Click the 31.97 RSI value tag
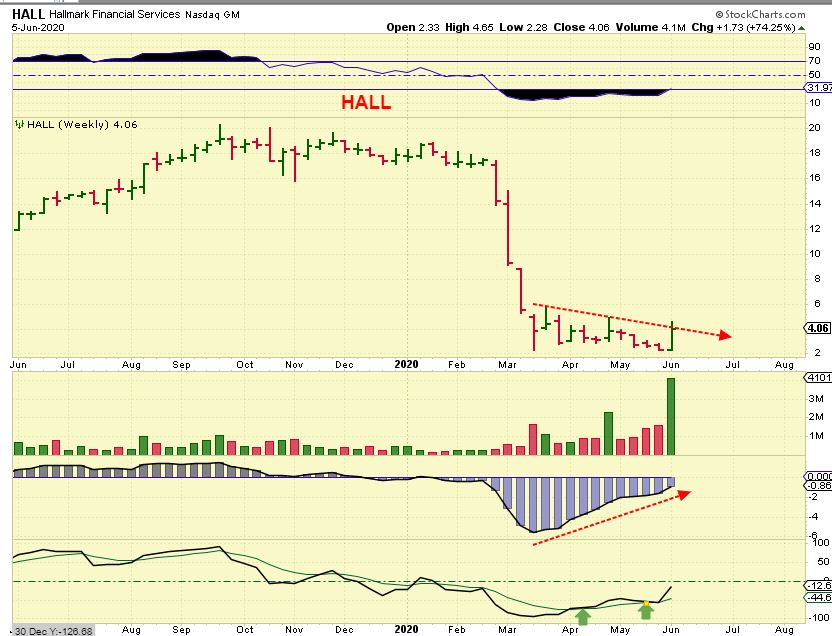 [x=819, y=88]
